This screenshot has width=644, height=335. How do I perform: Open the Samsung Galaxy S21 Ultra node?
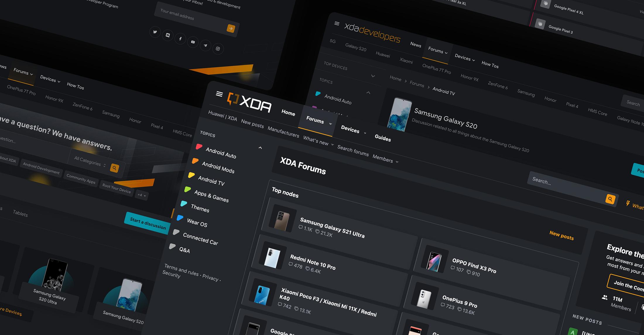pos(332,228)
